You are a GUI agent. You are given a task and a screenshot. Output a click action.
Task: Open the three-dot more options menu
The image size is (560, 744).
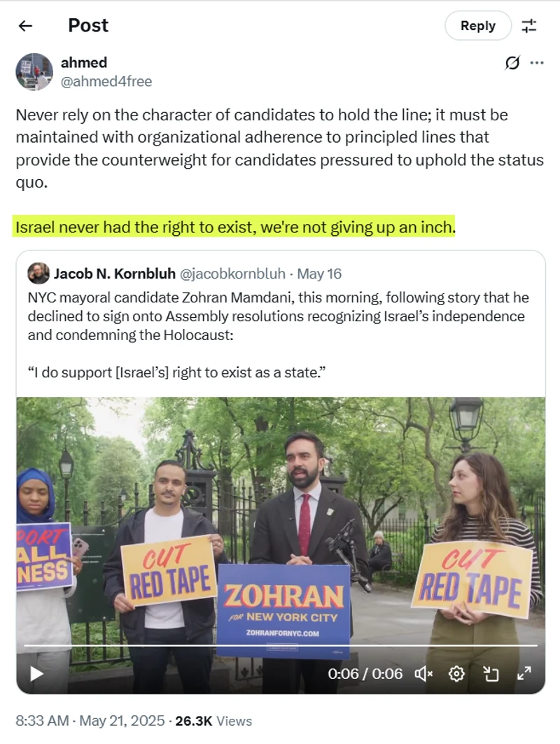(537, 63)
